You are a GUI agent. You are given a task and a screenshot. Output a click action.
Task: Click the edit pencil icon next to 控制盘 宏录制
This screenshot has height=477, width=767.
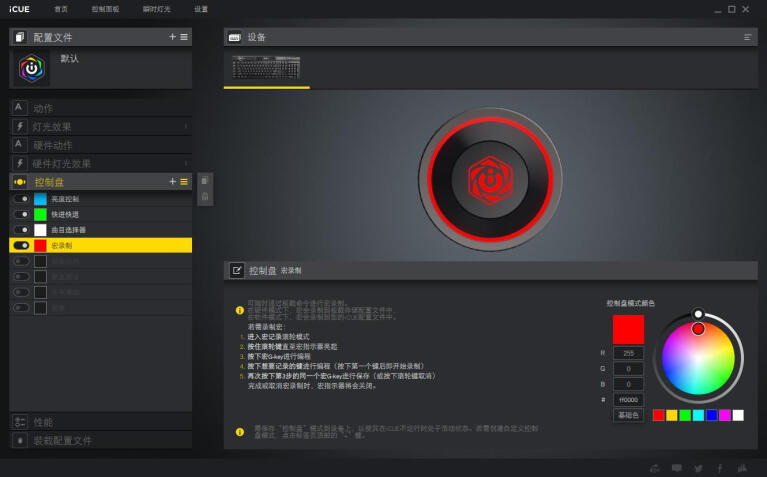pyautogui.click(x=237, y=270)
